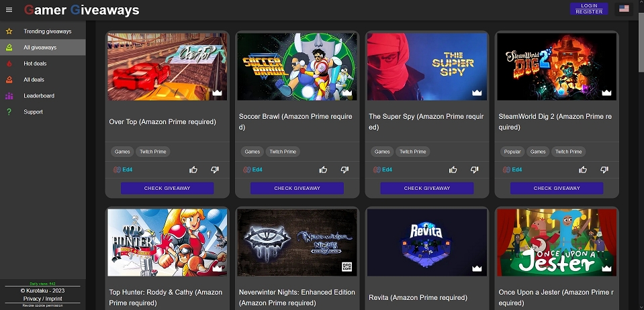The width and height of the screenshot is (644, 310).
Task: Open Trending giveaways in sidebar
Action: (43, 32)
